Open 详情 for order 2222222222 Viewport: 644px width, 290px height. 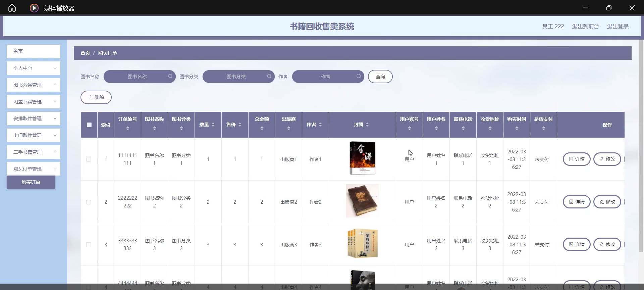point(577,202)
